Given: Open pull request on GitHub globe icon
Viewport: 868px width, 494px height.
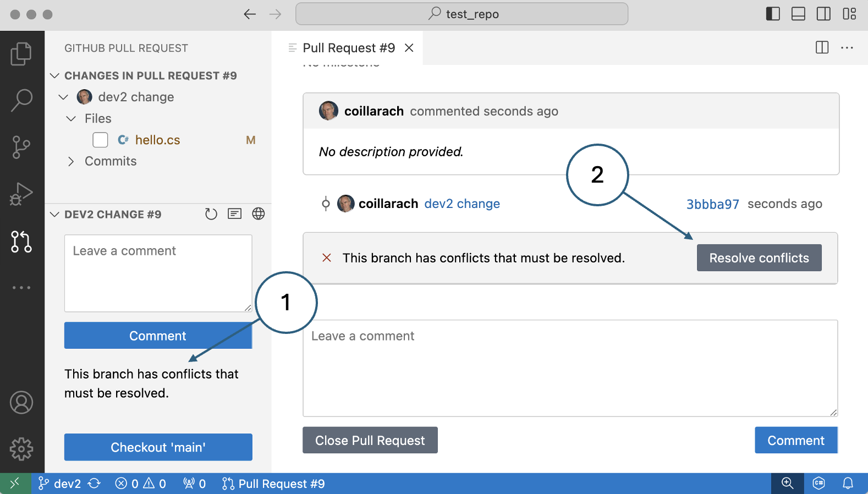Looking at the screenshot, I should click(258, 214).
